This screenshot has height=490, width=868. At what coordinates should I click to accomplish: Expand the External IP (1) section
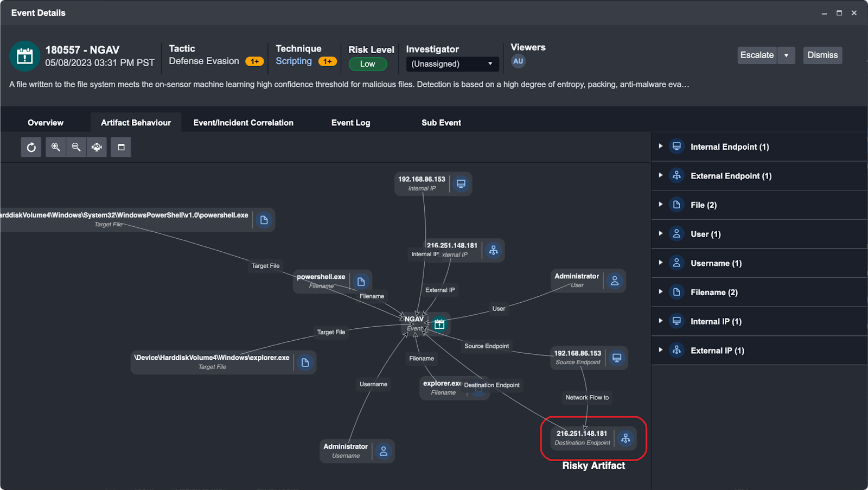(x=660, y=350)
